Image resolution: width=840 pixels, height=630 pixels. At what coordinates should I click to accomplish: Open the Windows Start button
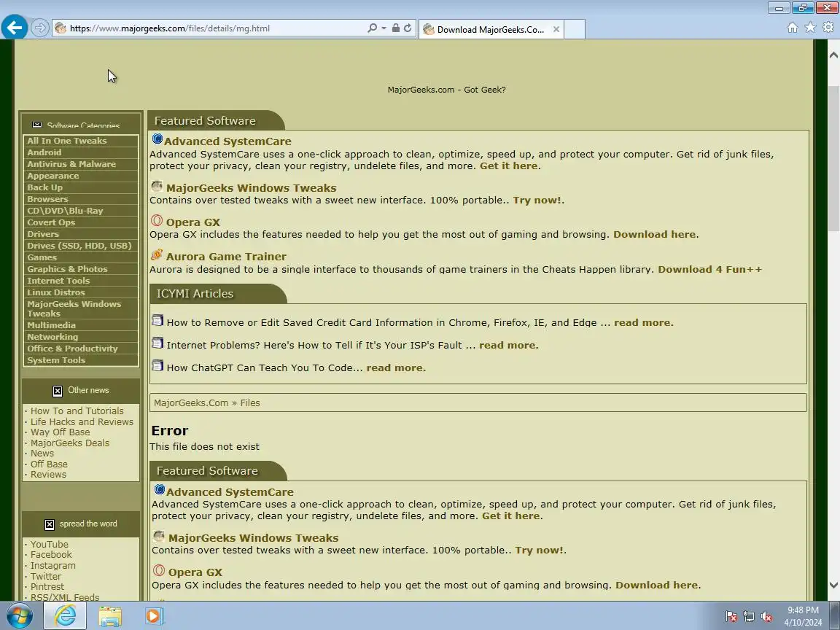tap(19, 616)
